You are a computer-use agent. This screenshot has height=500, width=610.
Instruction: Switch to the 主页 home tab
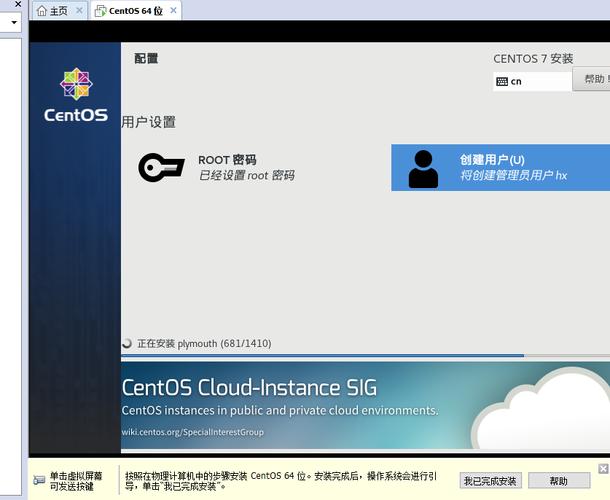coord(59,11)
